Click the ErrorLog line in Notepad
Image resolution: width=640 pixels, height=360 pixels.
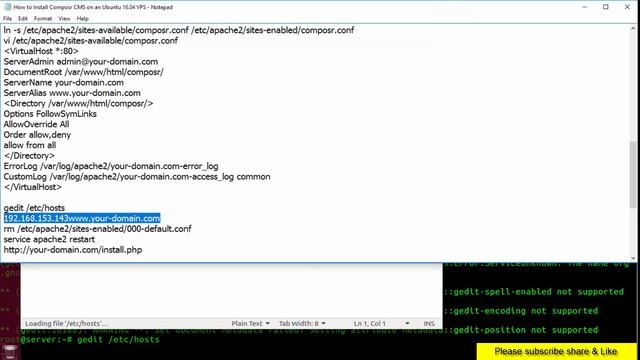[111, 166]
